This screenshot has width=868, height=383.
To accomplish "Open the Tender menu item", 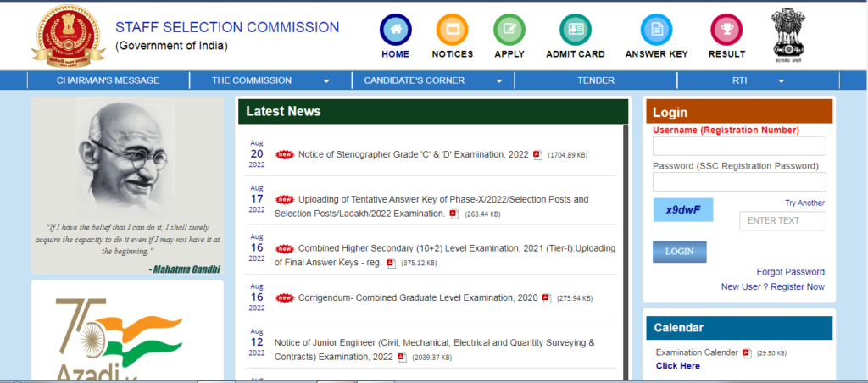I will [x=596, y=80].
